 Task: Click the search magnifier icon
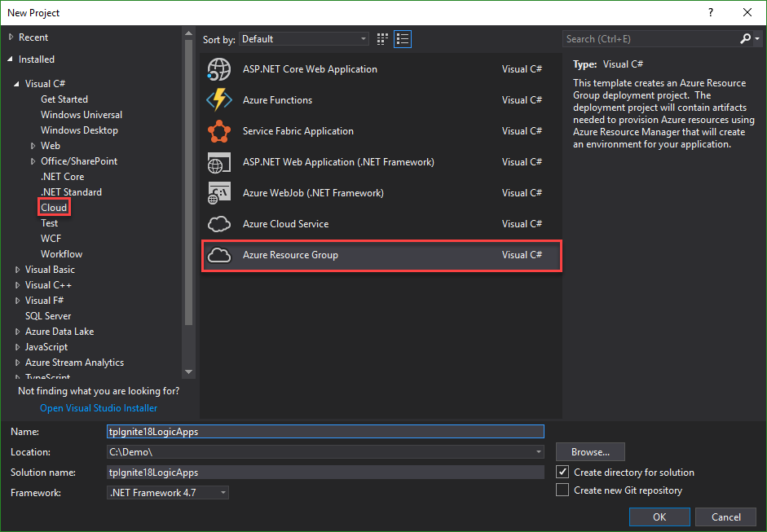pos(746,39)
